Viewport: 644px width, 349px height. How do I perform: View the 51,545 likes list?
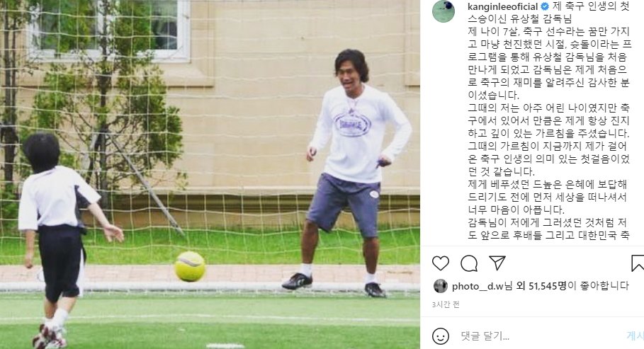(x=547, y=286)
